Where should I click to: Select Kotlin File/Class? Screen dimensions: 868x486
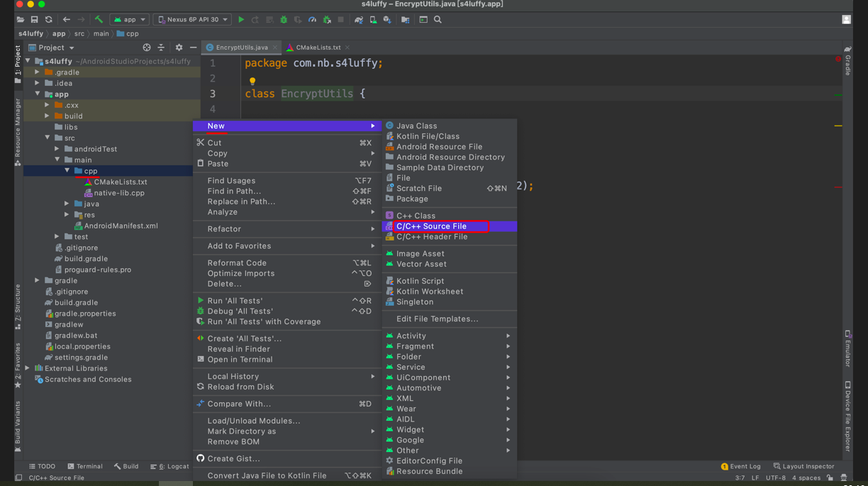tap(450, 136)
